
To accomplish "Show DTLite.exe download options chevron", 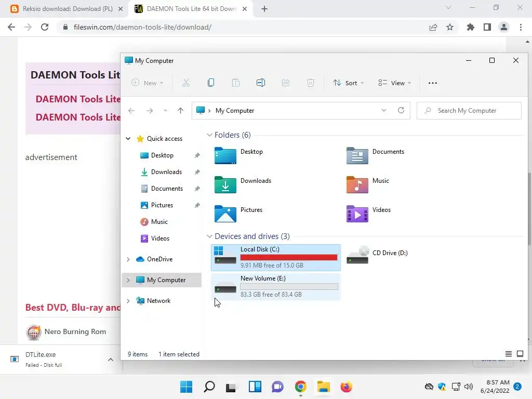I will click(x=111, y=360).
